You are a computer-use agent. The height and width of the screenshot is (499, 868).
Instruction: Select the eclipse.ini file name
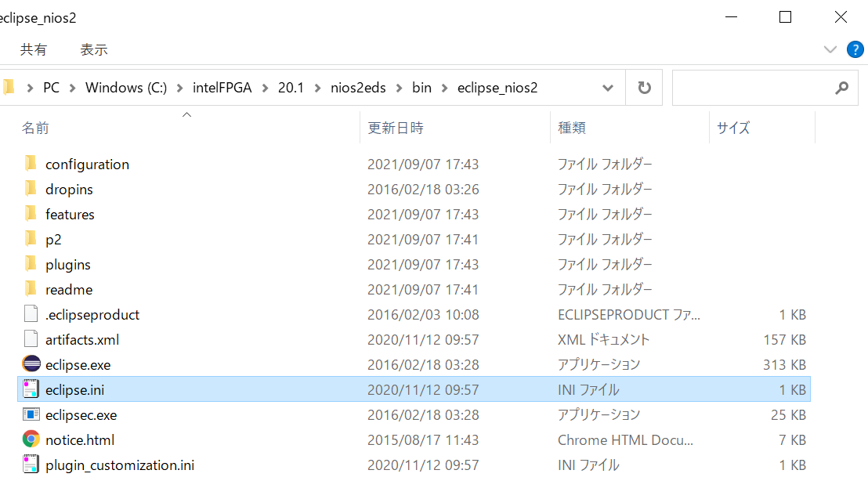[x=74, y=390]
